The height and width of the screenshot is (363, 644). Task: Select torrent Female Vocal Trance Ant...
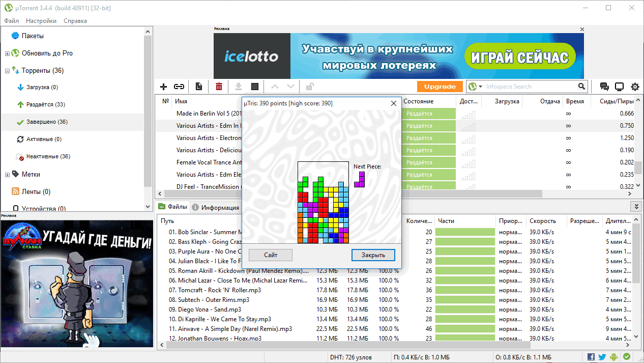click(209, 162)
